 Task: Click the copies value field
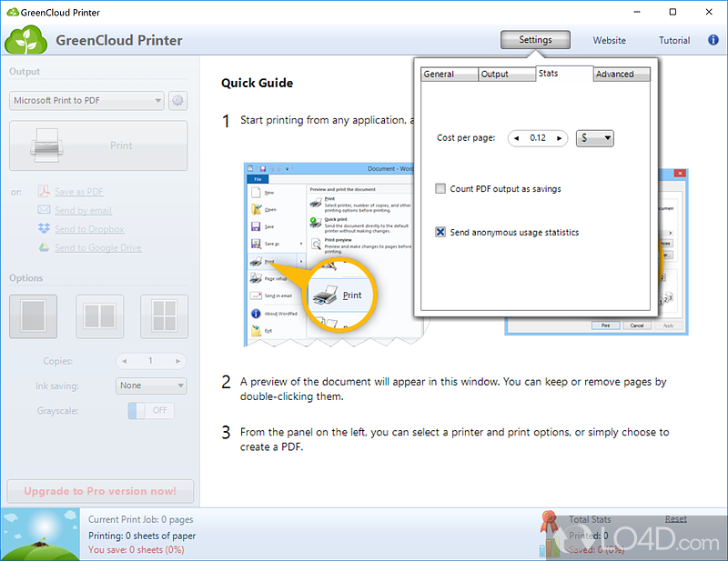tap(151, 361)
